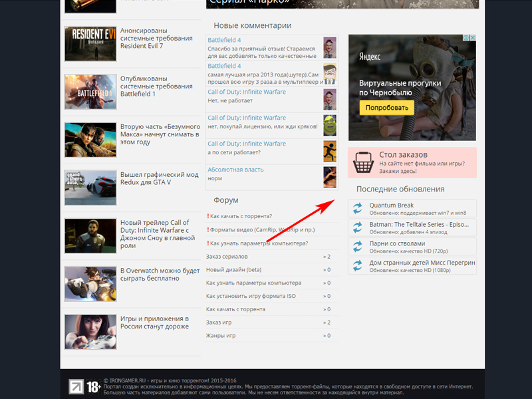532x399 pixels.
Task: Open the 'Как установить игру формата ISO' forum row
Action: [271, 296]
